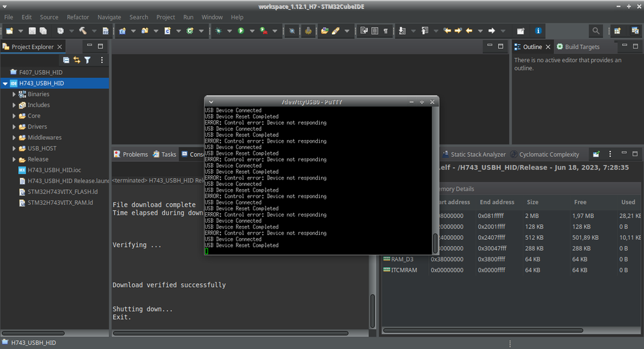Toggle Block Selection Mode icon
Screen dimensions: 644x349
375,31
